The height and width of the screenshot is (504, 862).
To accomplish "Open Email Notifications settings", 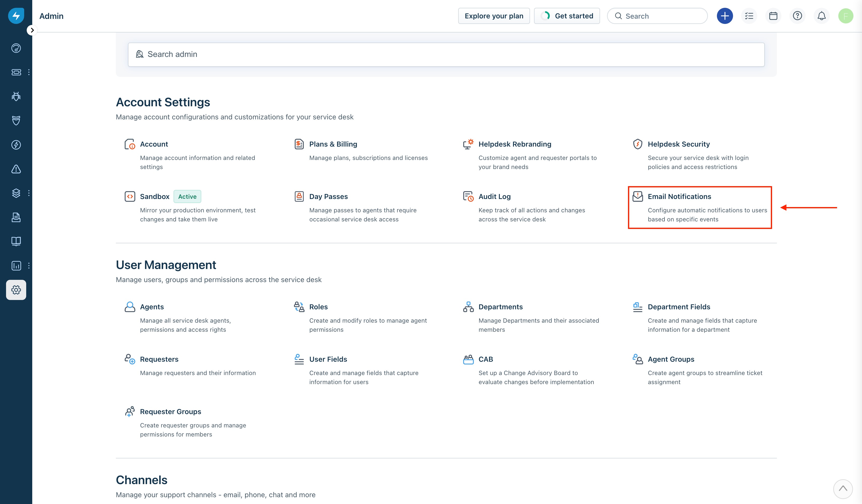I will (679, 196).
